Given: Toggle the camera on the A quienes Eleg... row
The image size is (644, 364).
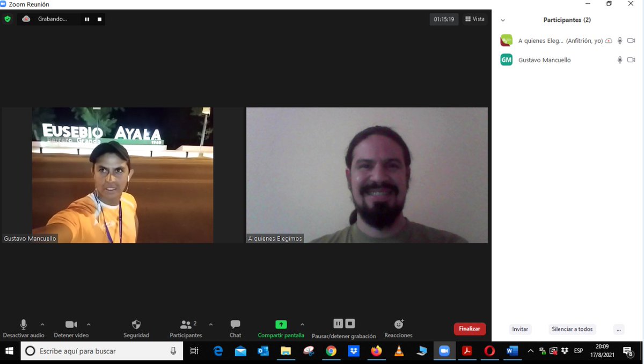Looking at the screenshot, I should (x=631, y=41).
